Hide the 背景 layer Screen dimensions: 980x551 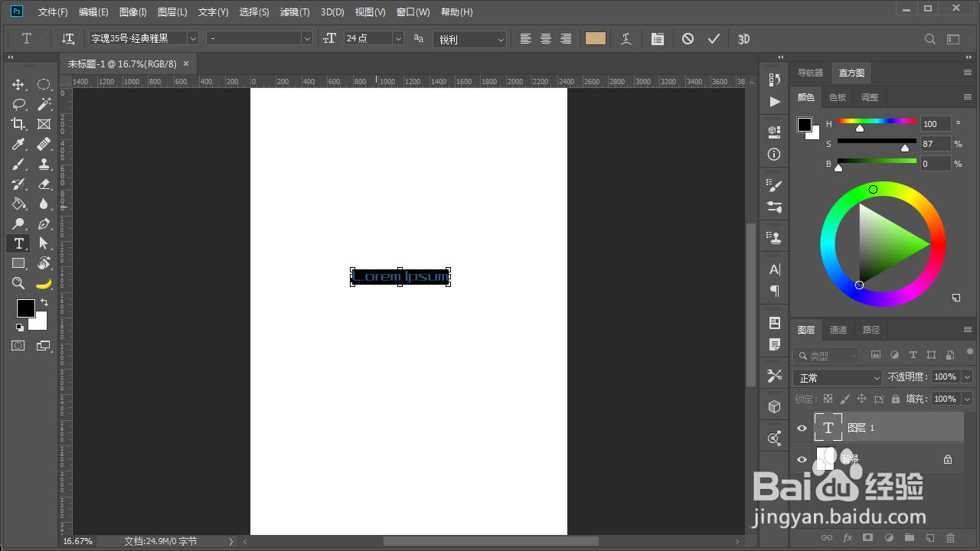click(802, 459)
